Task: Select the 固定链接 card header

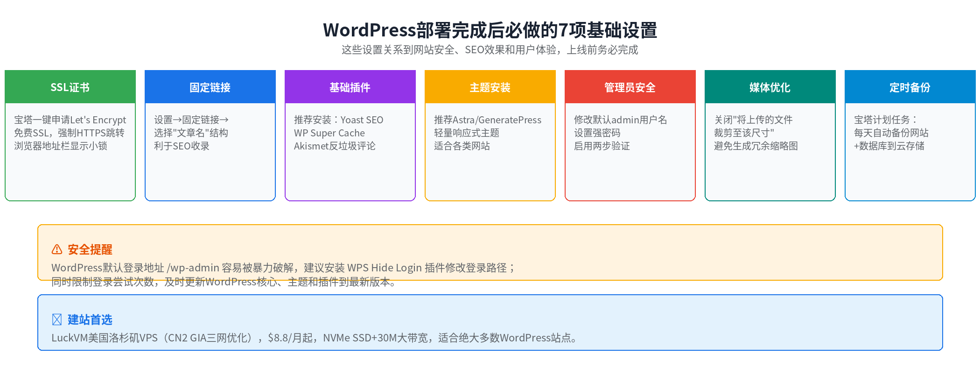Action: pos(210,87)
